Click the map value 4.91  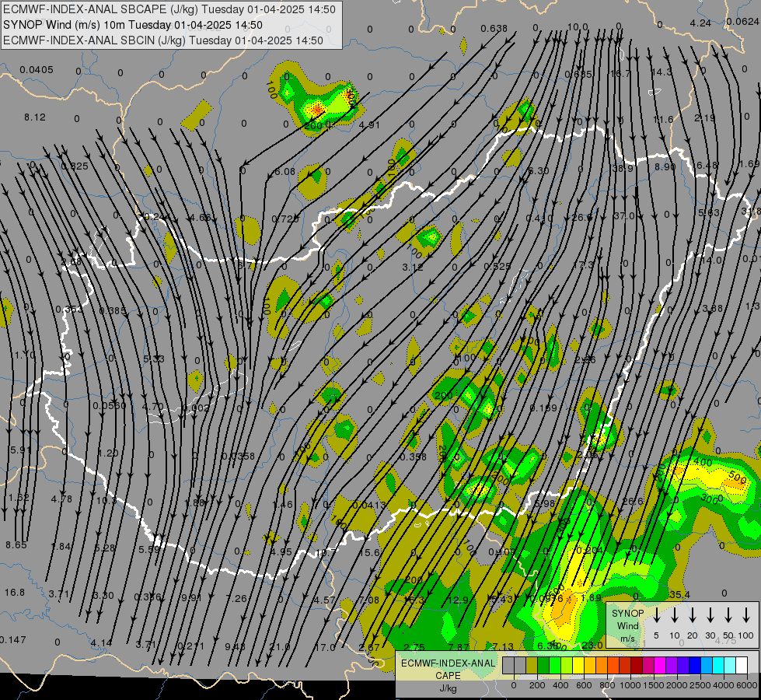[369, 125]
